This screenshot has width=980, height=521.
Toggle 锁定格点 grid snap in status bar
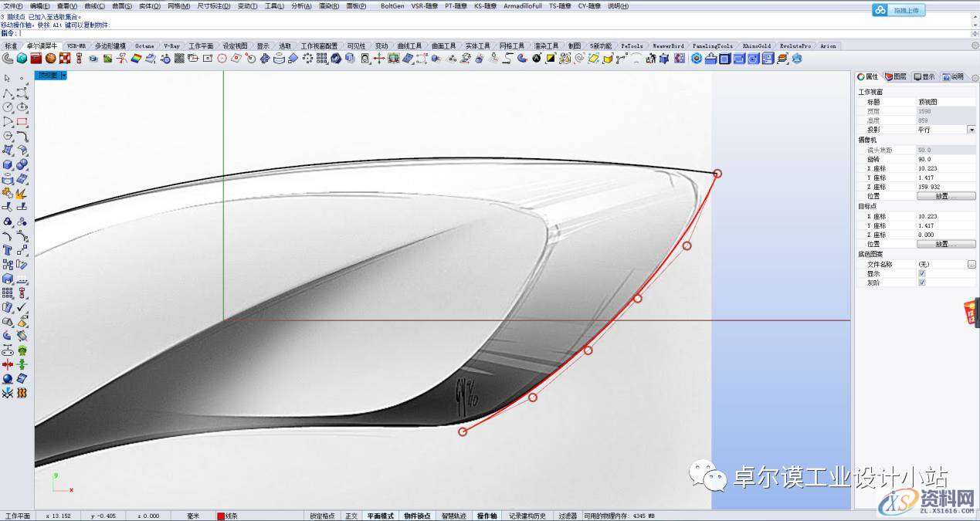coord(322,516)
